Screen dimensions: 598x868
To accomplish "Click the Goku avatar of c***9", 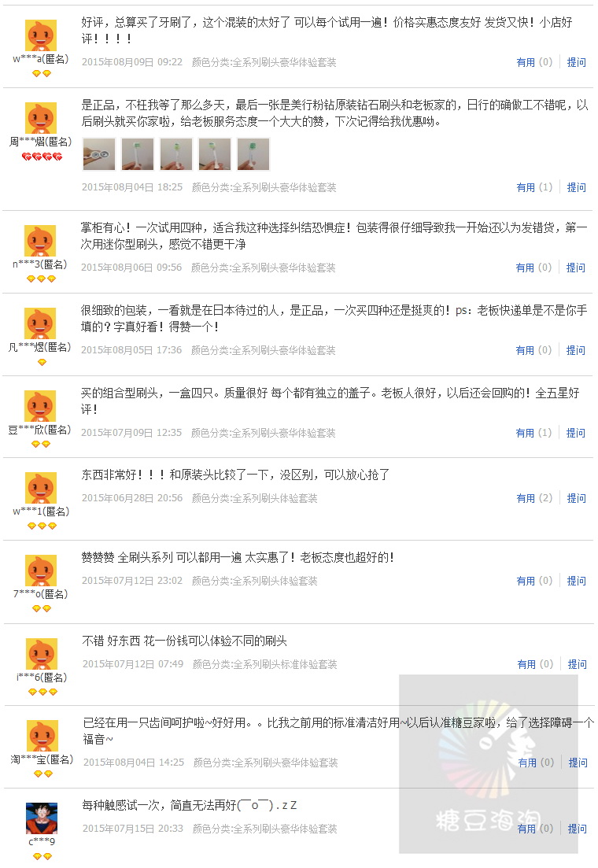I will (x=42, y=818).
